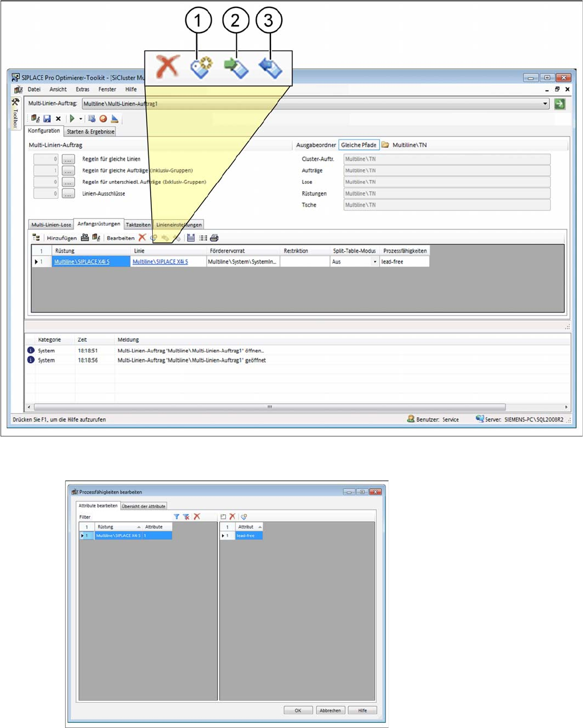Image resolution: width=583 pixels, height=728 pixels.
Task: Click the red X beside the filter icons
Action: coord(197,516)
